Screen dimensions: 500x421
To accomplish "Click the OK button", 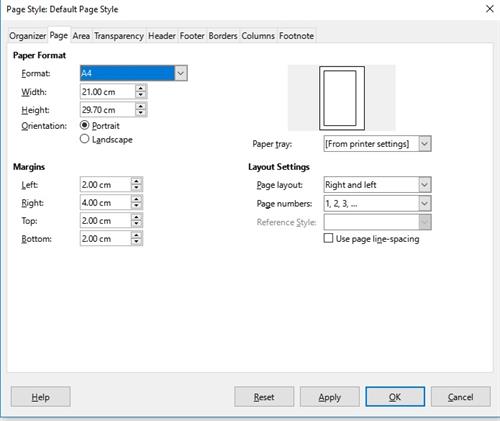I will coord(395,397).
